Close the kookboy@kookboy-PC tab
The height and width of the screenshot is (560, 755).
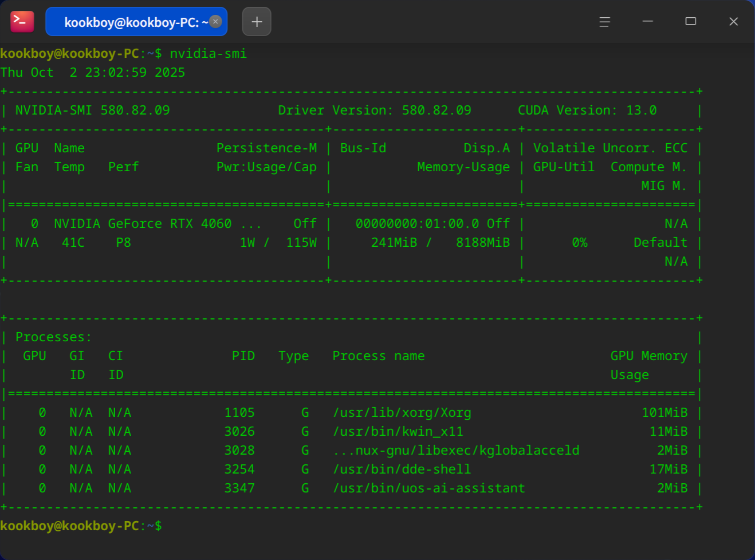tap(215, 22)
